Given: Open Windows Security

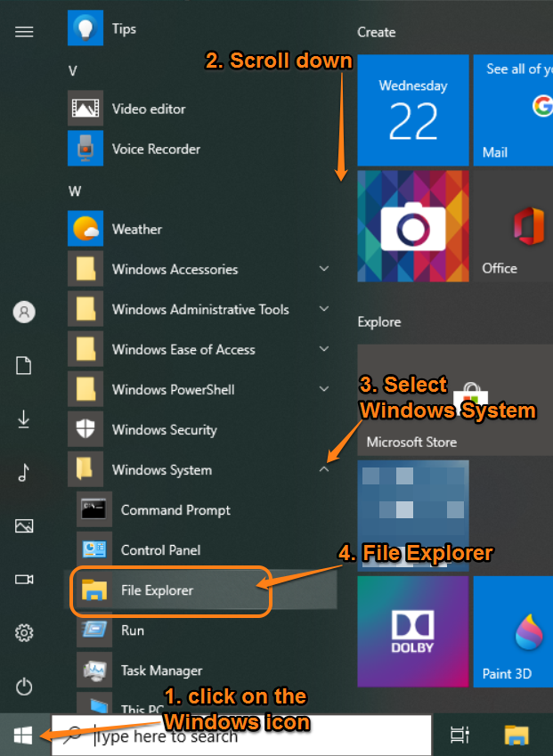Looking at the screenshot, I should click(200, 429).
